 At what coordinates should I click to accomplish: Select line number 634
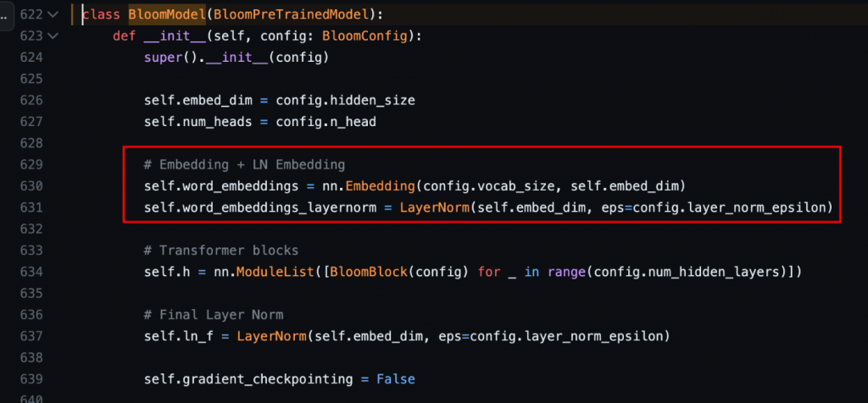(x=31, y=272)
